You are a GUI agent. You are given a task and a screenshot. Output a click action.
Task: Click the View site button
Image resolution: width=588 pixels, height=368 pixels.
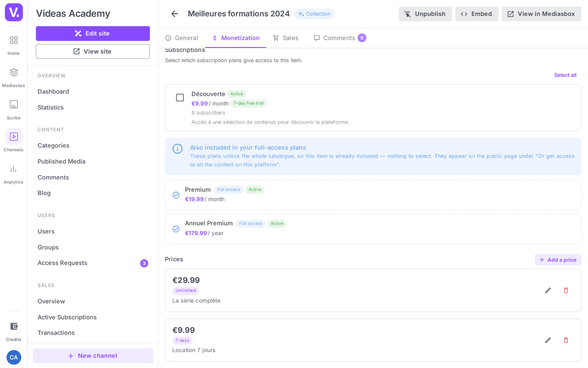click(x=93, y=52)
